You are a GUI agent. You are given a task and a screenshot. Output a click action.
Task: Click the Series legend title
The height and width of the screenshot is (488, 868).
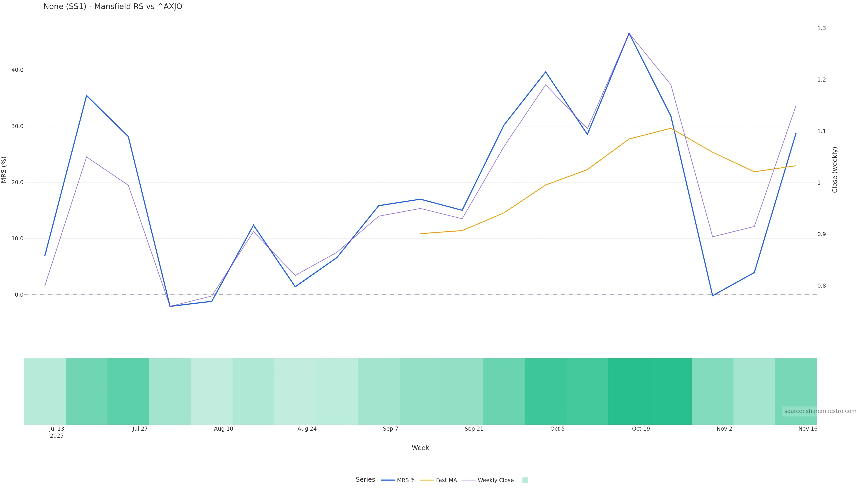365,480
